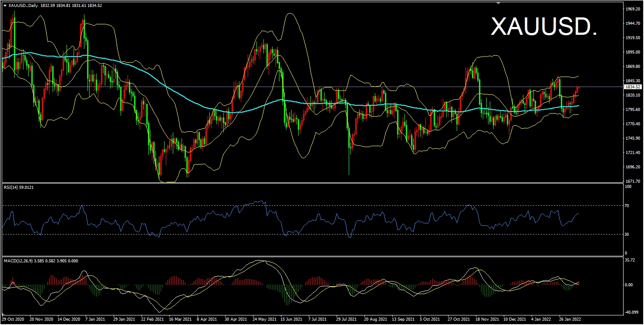
Task: Click the 16 Mar 2021 date label
Action: tap(180, 319)
